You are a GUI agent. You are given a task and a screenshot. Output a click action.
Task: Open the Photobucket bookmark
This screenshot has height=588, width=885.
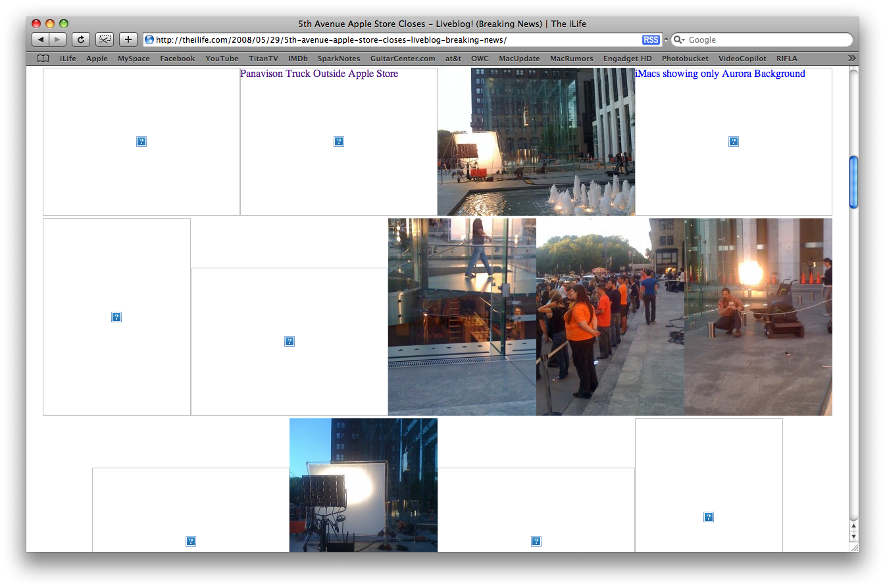(685, 59)
